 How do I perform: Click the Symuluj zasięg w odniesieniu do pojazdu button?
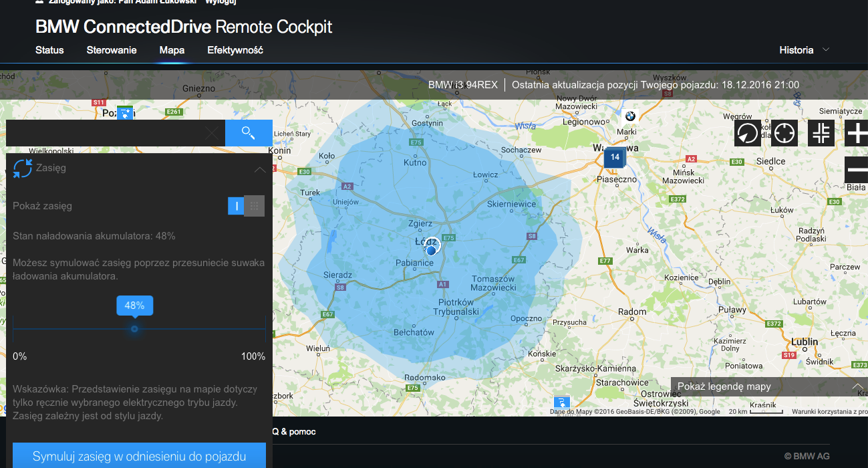tap(140, 457)
